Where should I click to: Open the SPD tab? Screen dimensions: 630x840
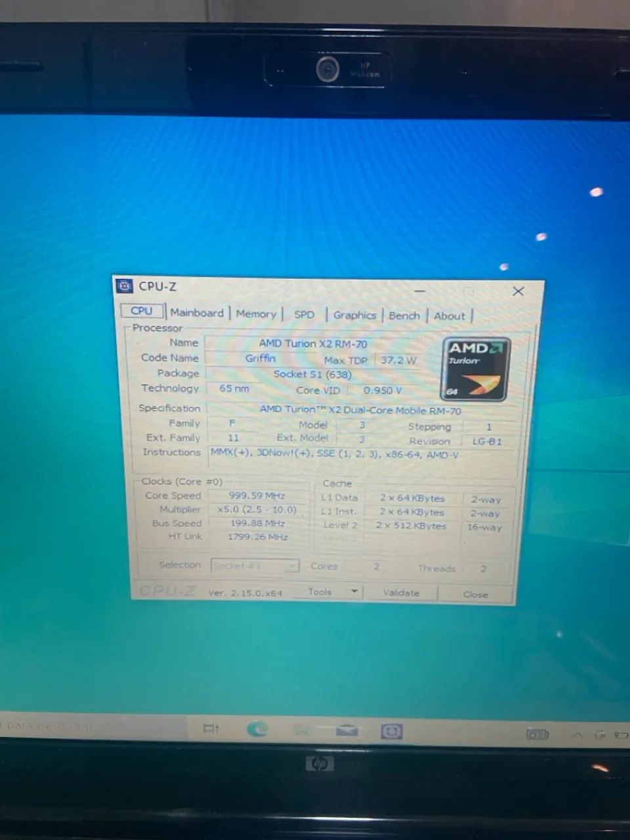click(x=304, y=315)
